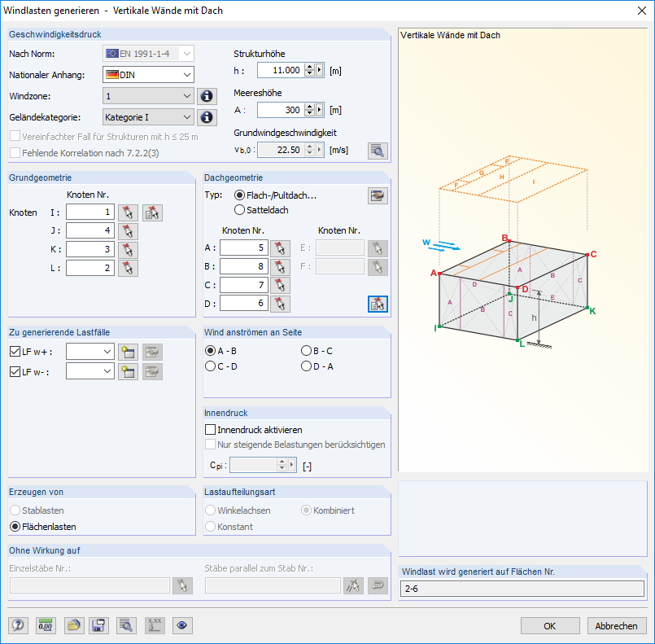Select wind side A - B
Image resolution: width=655 pixels, height=644 pixels.
[210, 351]
